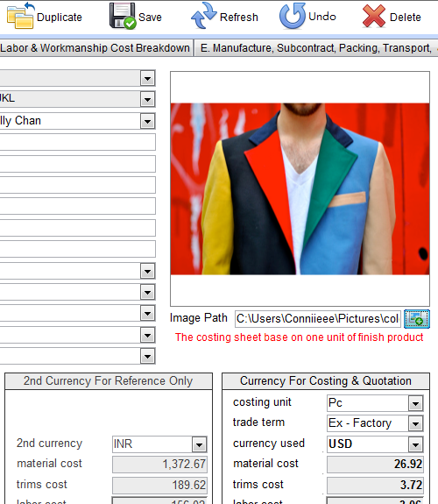Undo changes with the blue arrow icon

click(x=292, y=16)
